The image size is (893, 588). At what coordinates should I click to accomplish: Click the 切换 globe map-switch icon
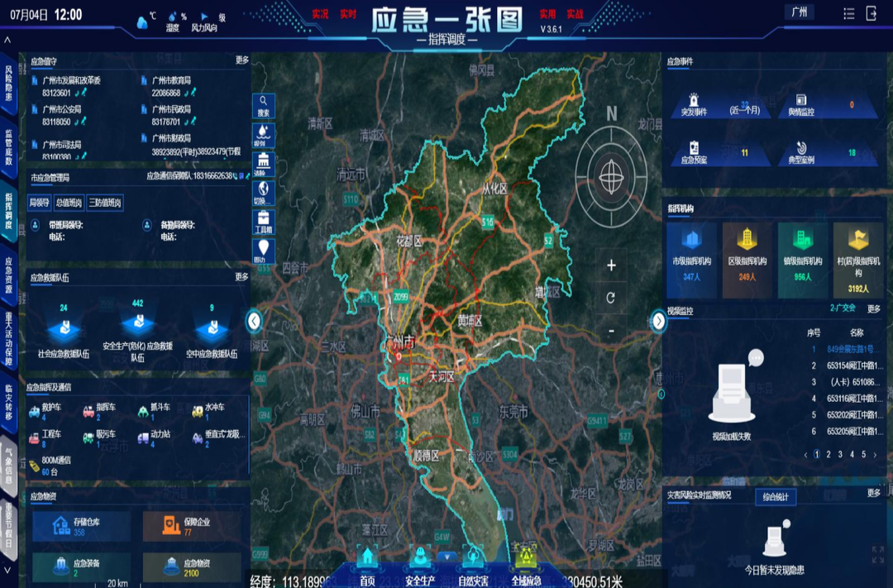tap(262, 193)
